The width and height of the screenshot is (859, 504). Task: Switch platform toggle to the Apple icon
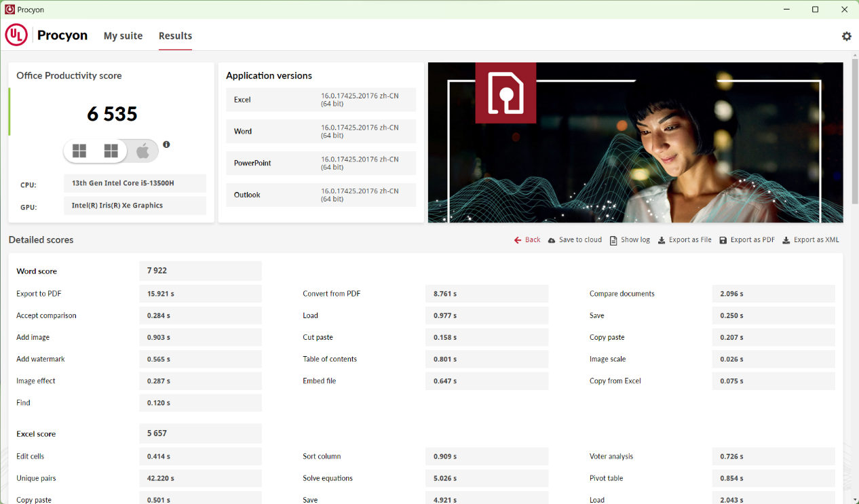[x=142, y=151]
